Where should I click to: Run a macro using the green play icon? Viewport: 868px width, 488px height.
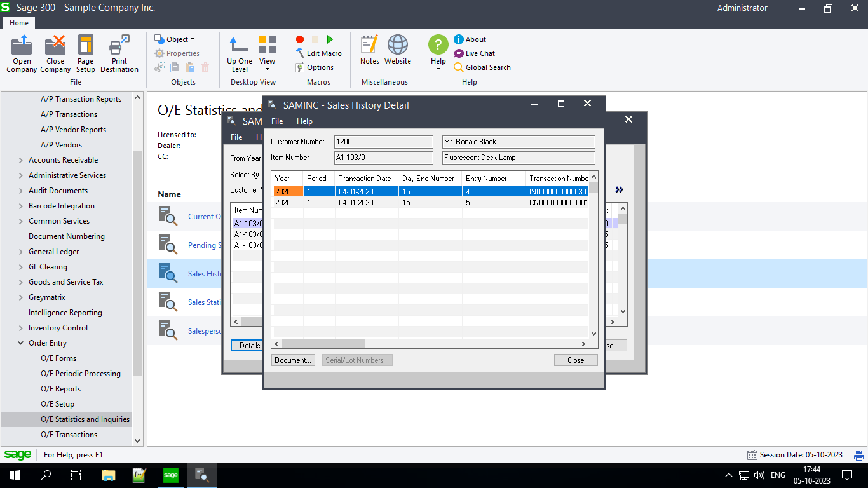(330, 39)
